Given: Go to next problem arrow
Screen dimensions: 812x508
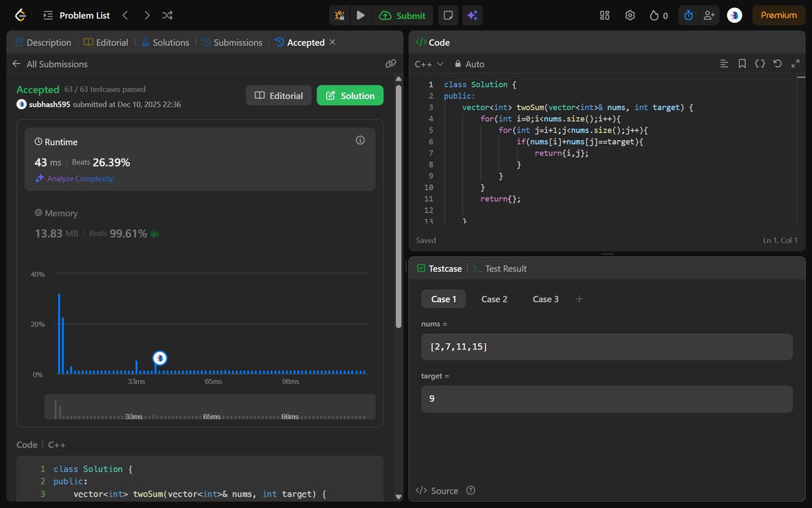Looking at the screenshot, I should [x=147, y=15].
